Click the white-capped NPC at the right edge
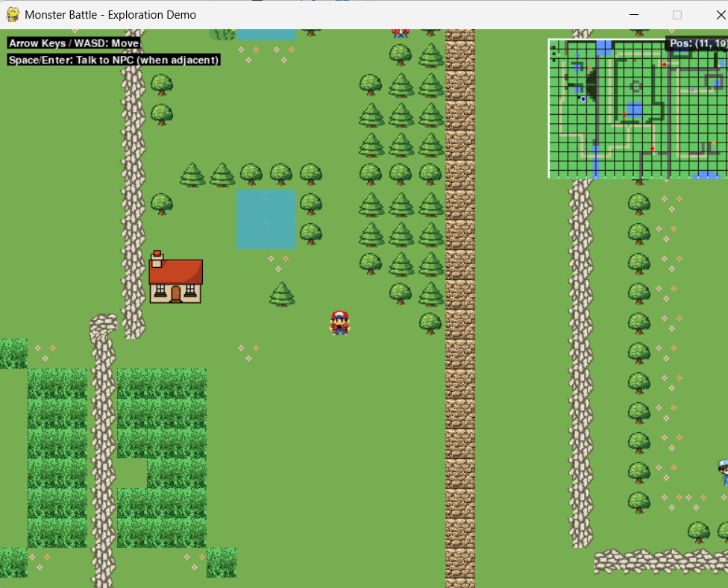728x588 pixels. [x=723, y=472]
